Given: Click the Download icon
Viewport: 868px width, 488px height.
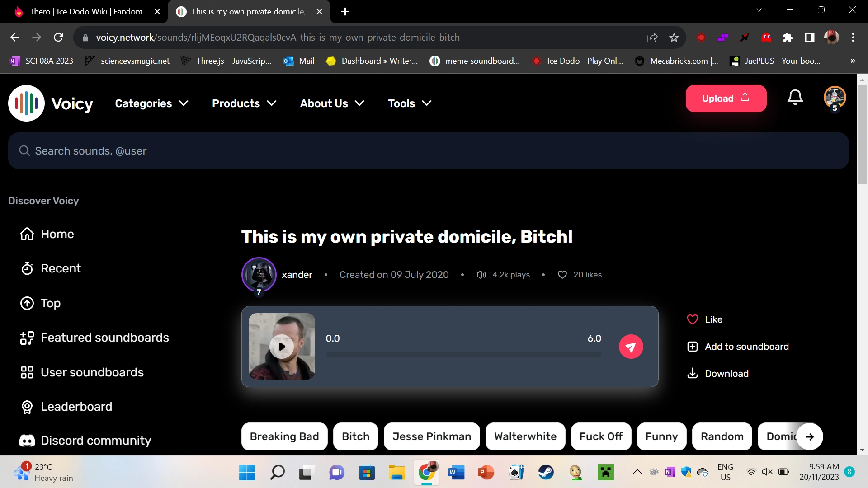Looking at the screenshot, I should (692, 373).
